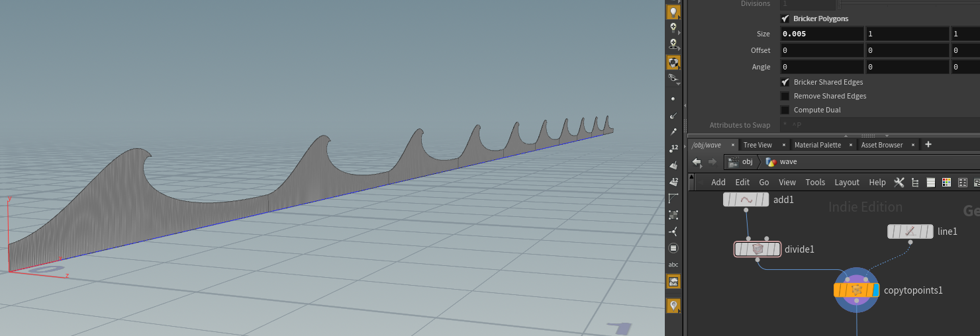The height and width of the screenshot is (336, 980).
Task: Uncheck Bricker Polygons checkbox
Action: (785, 19)
